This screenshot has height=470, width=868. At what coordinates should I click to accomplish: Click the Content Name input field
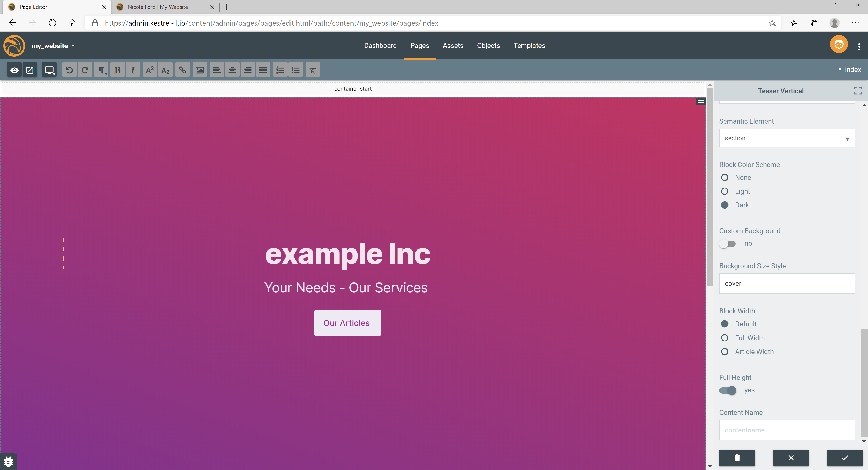787,430
